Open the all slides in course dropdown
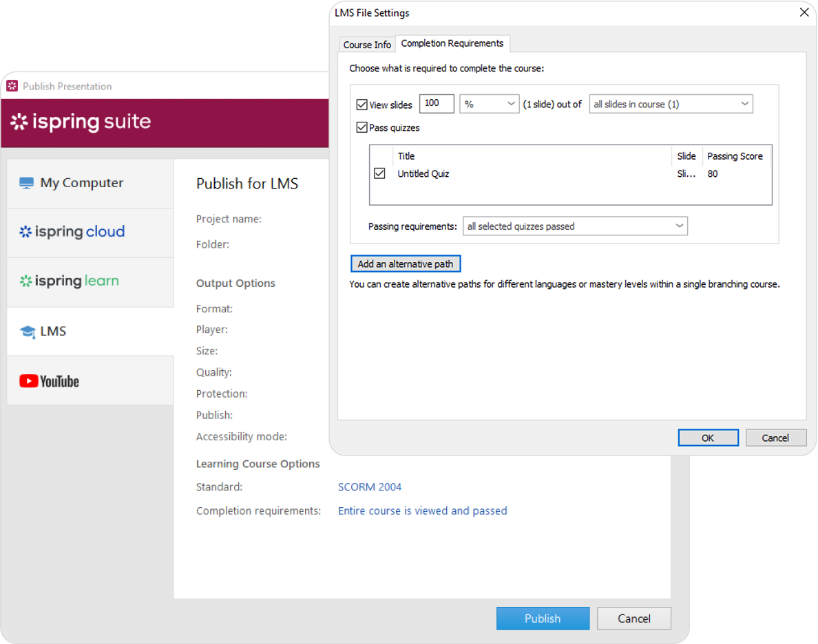818x644 pixels. 671,104
